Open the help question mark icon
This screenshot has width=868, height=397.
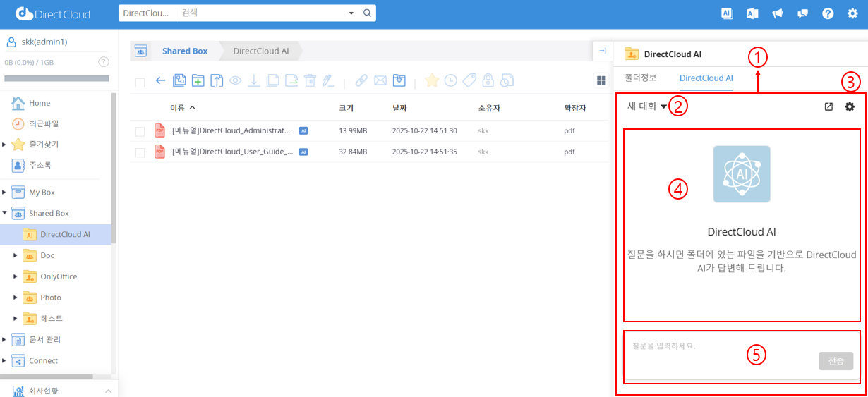828,13
